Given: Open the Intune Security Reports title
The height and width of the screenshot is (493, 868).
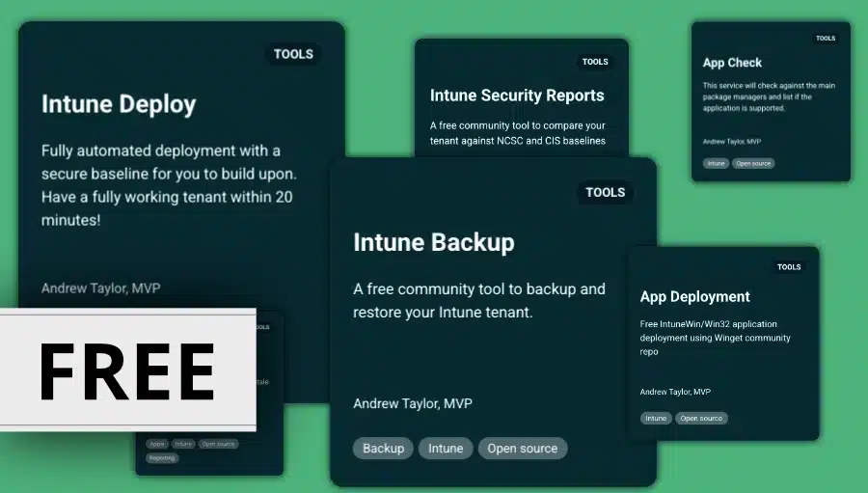Looking at the screenshot, I should [x=517, y=96].
